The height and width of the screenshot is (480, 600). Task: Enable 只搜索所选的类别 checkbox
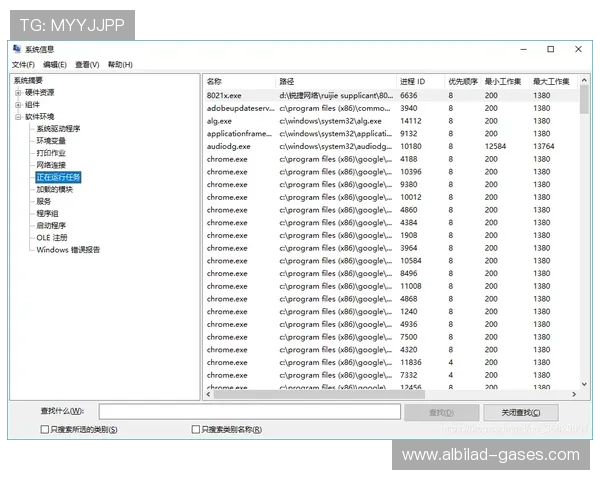[x=44, y=429]
